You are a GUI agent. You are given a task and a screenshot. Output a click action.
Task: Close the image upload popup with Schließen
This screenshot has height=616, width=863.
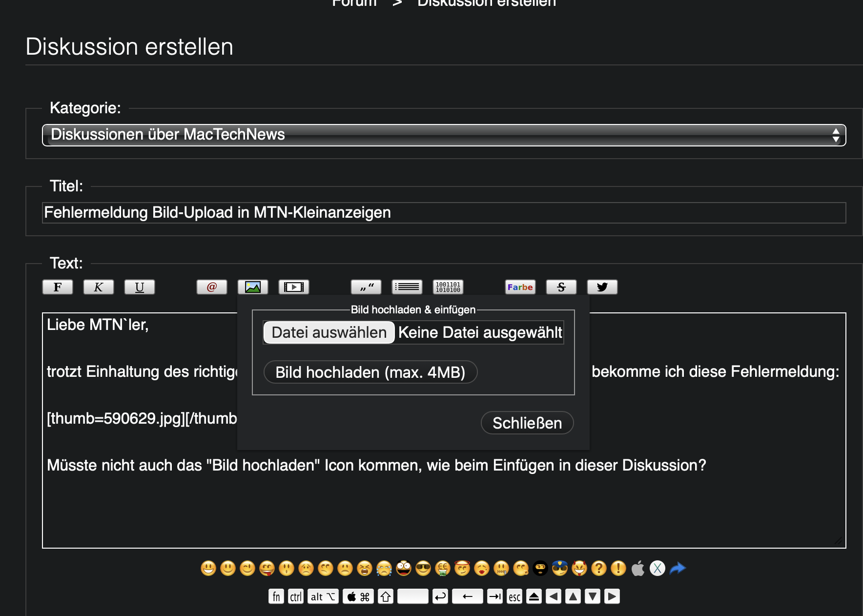pyautogui.click(x=527, y=423)
